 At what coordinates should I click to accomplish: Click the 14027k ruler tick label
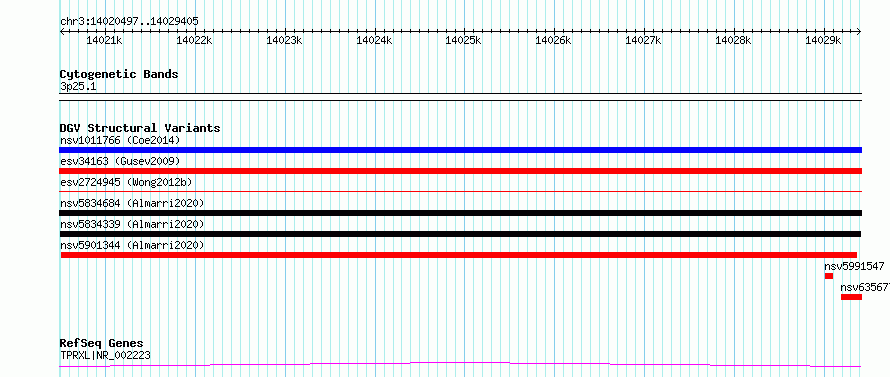(643, 40)
